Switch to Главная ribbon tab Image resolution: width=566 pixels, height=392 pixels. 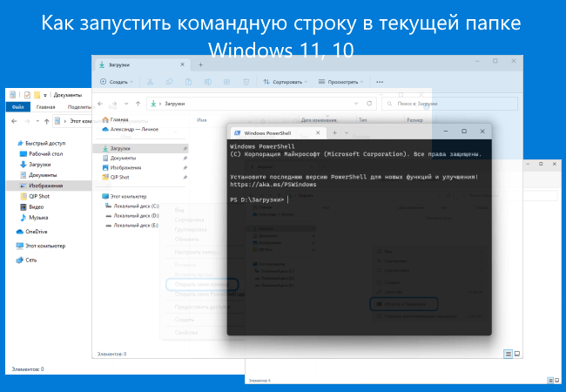(46, 107)
